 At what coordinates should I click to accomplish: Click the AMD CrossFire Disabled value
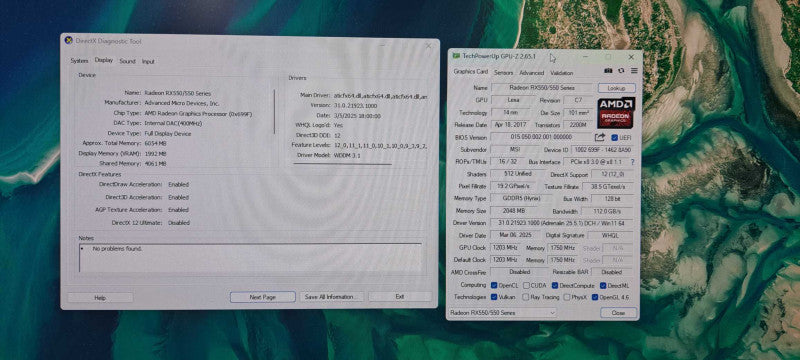coord(519,272)
